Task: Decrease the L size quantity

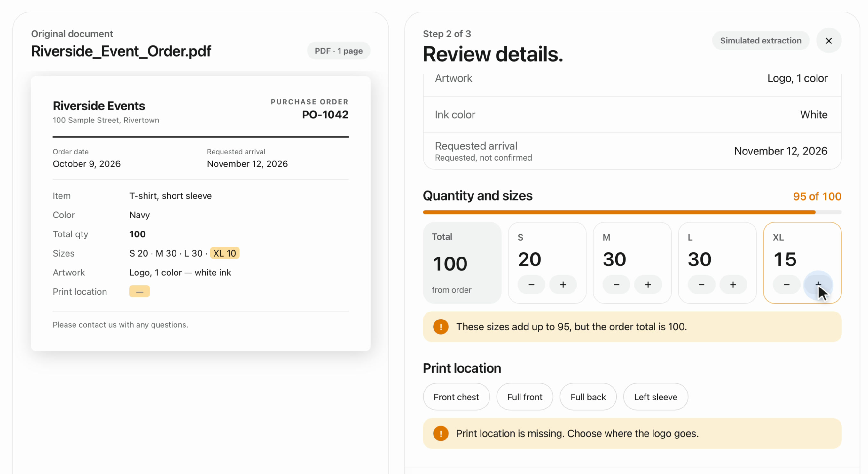Action: pyautogui.click(x=701, y=285)
